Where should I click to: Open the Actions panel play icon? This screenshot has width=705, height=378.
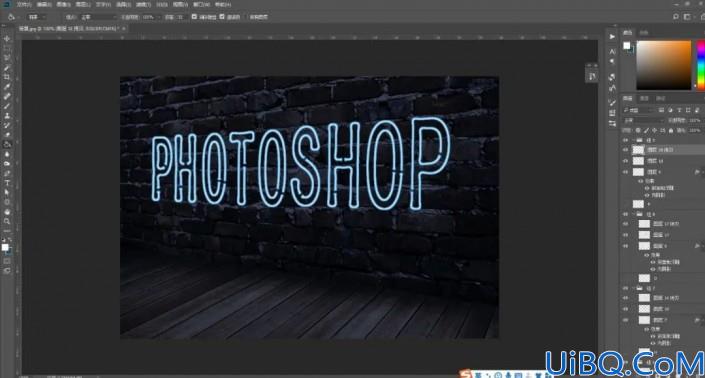612,36
